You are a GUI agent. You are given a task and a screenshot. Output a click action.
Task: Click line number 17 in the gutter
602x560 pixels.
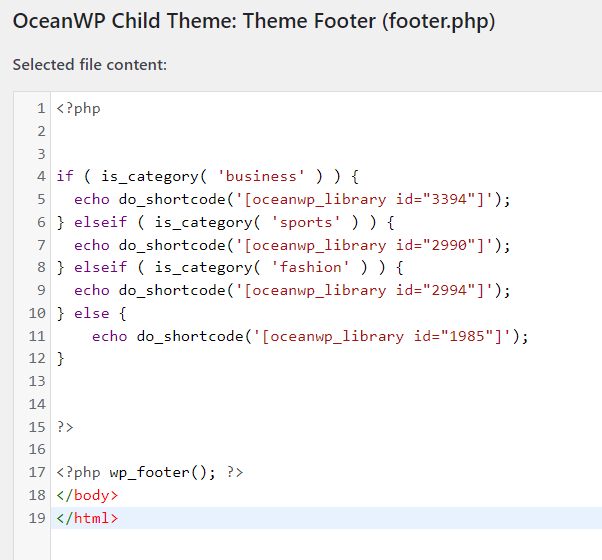click(x=37, y=472)
